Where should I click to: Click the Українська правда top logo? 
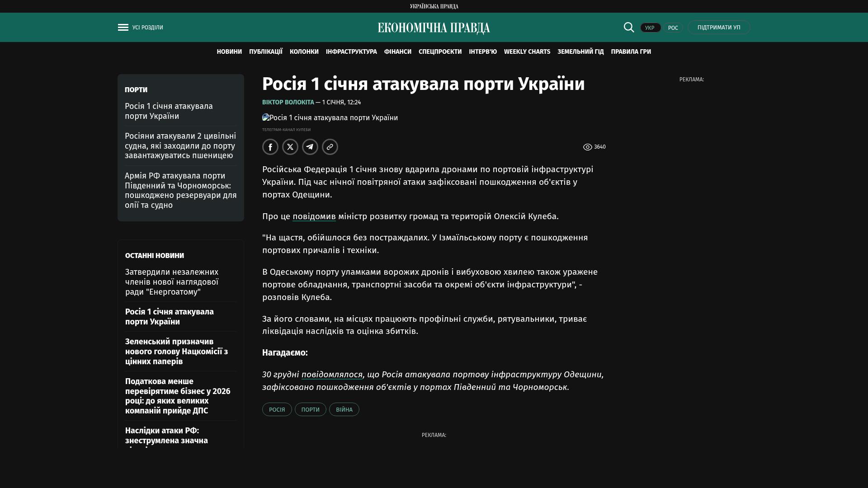click(x=434, y=6)
